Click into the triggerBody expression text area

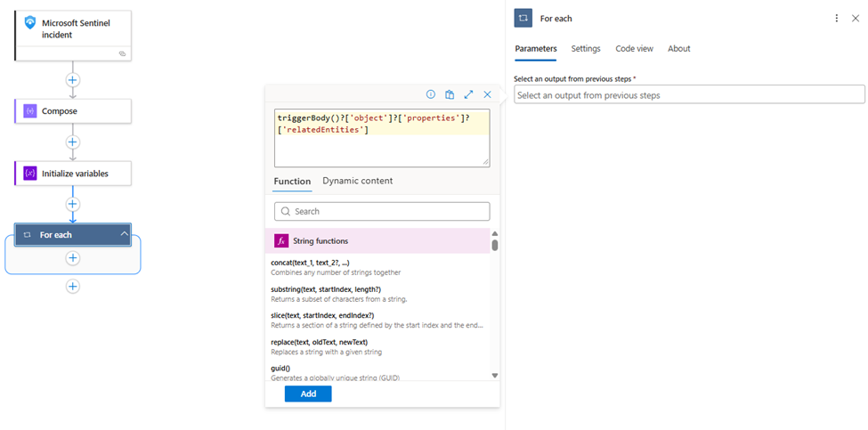(382, 138)
